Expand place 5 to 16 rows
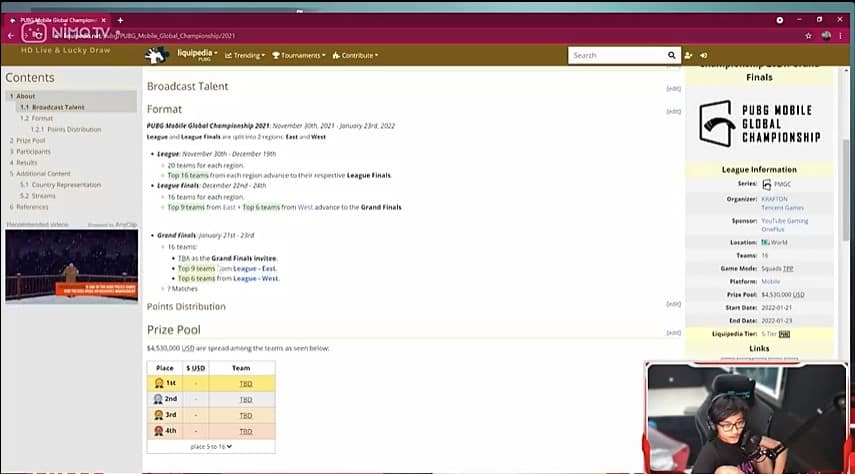The height and width of the screenshot is (474, 855). (x=211, y=446)
